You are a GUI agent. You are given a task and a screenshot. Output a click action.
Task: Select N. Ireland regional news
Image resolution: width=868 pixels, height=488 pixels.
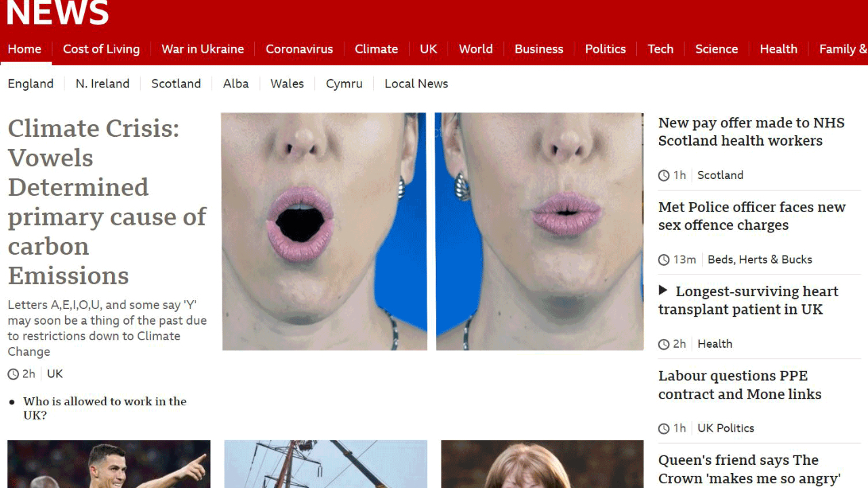(x=102, y=83)
